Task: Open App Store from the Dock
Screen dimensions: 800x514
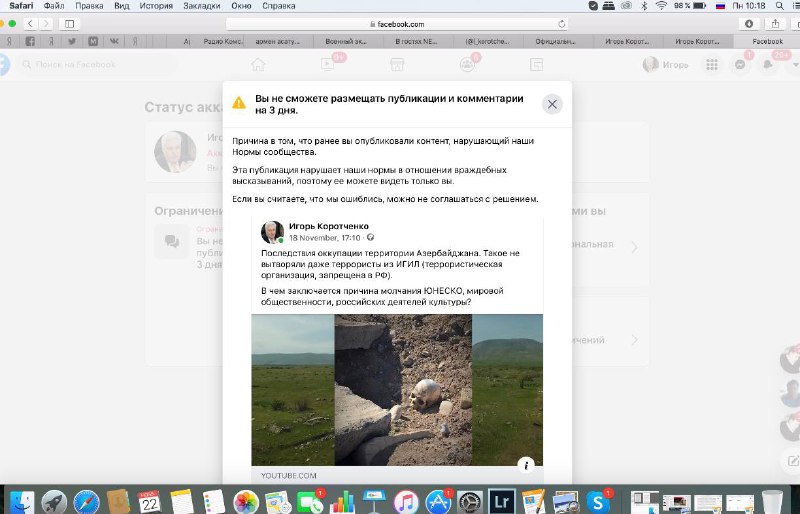Action: pyautogui.click(x=438, y=502)
